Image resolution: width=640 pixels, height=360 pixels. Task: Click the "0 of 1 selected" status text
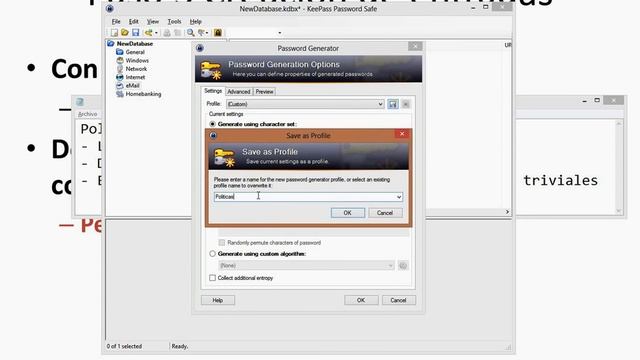124,346
